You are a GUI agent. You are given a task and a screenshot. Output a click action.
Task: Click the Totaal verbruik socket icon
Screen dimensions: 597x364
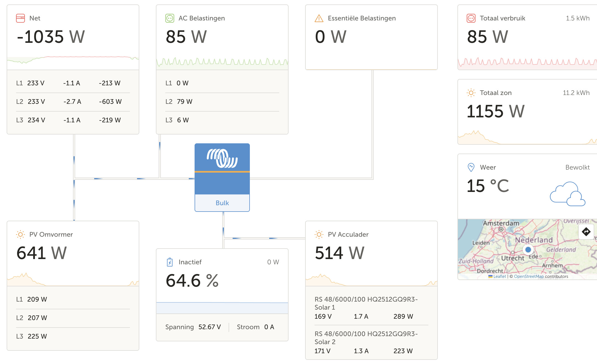point(471,18)
